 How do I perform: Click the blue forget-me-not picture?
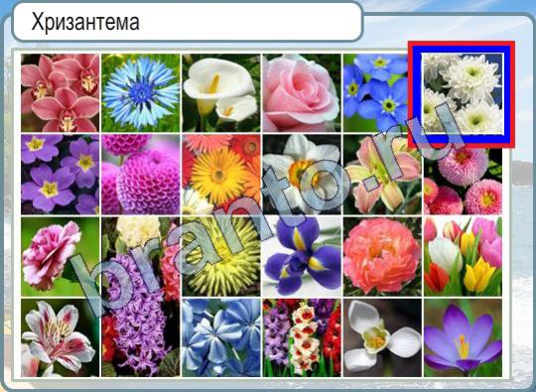click(x=375, y=92)
